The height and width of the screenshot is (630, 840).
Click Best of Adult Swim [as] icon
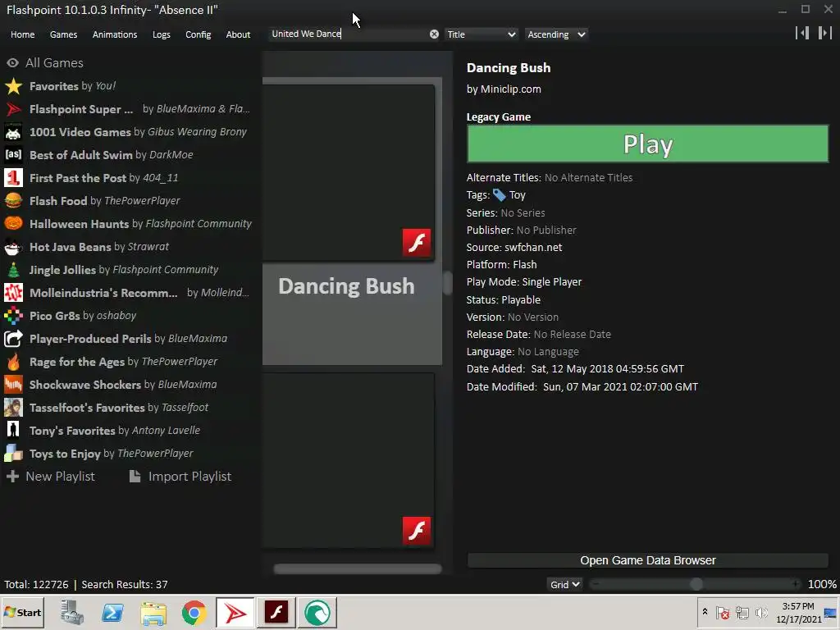[13, 155]
